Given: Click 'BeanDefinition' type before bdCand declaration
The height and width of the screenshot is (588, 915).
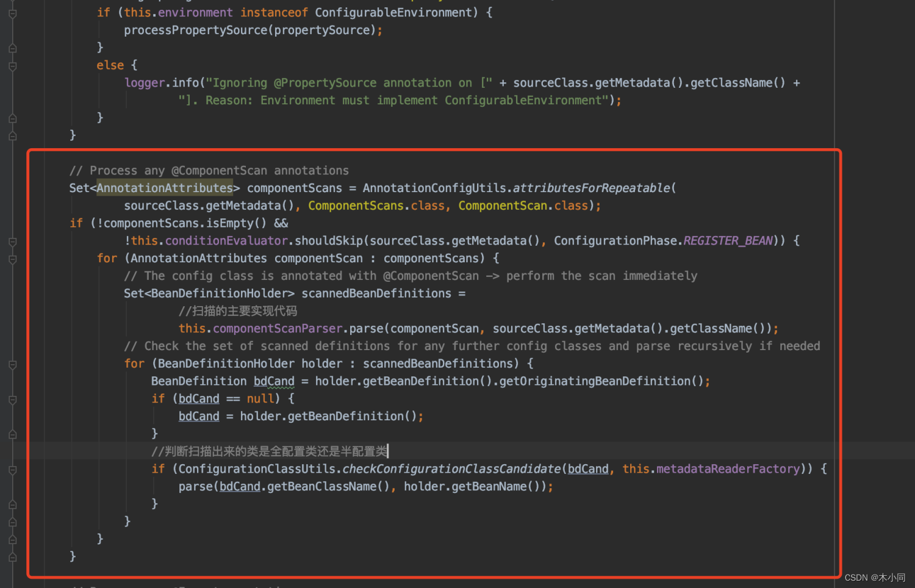Looking at the screenshot, I should click(x=199, y=382).
